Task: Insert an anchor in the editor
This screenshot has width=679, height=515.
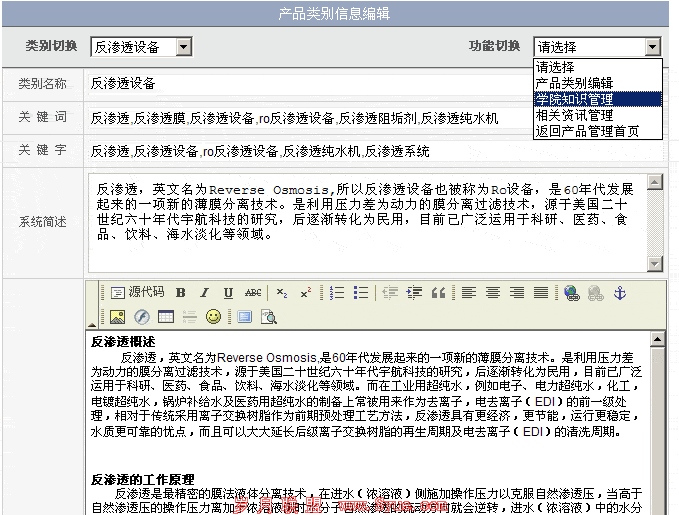Action: [619, 293]
